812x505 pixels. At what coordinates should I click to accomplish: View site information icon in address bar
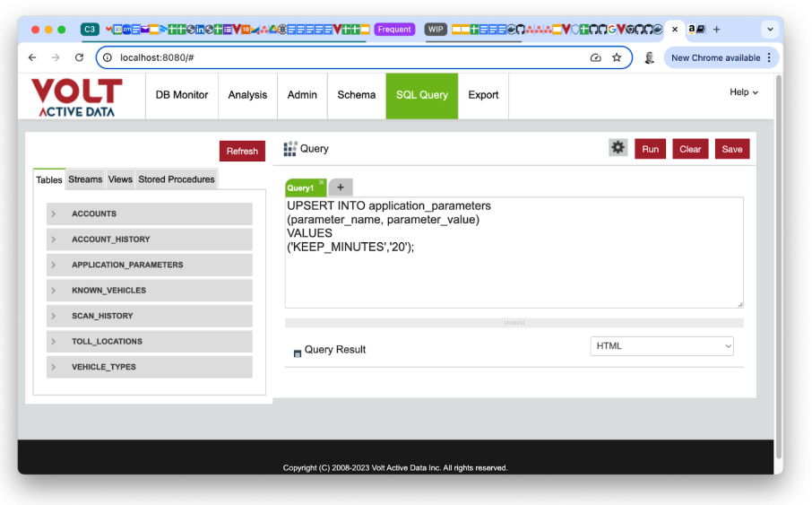(x=108, y=57)
